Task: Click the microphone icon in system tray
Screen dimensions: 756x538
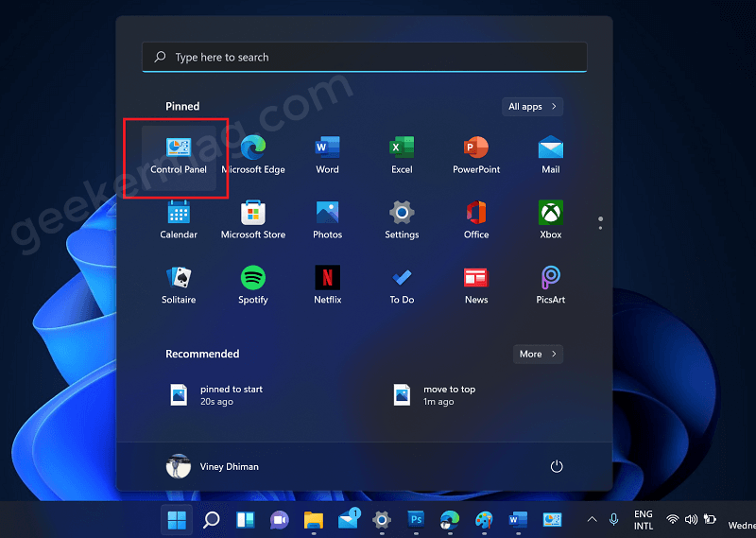Action: 613,520
